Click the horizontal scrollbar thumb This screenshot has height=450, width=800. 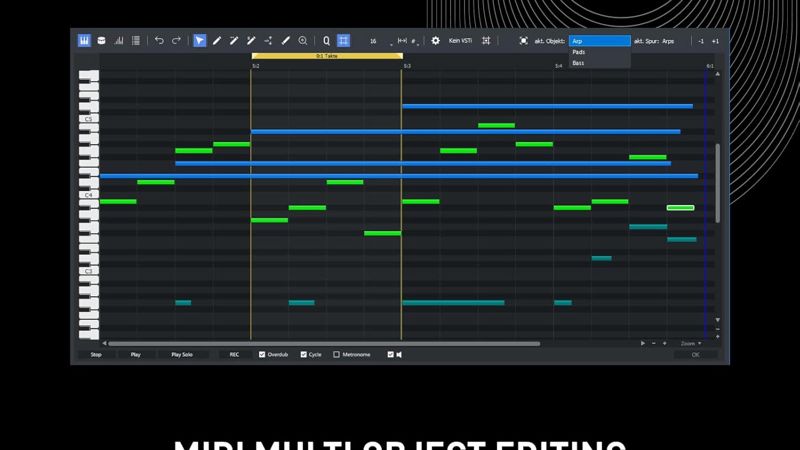[324, 343]
